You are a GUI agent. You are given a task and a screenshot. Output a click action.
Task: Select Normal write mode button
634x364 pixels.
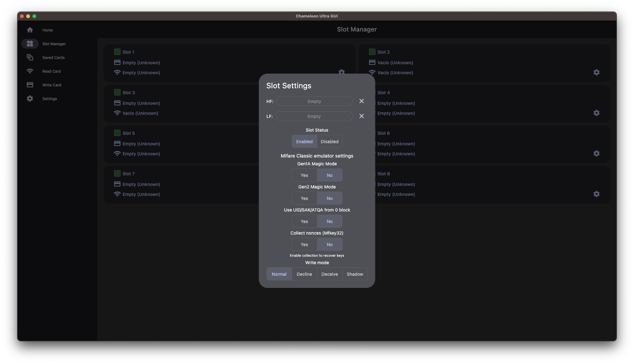pos(279,274)
